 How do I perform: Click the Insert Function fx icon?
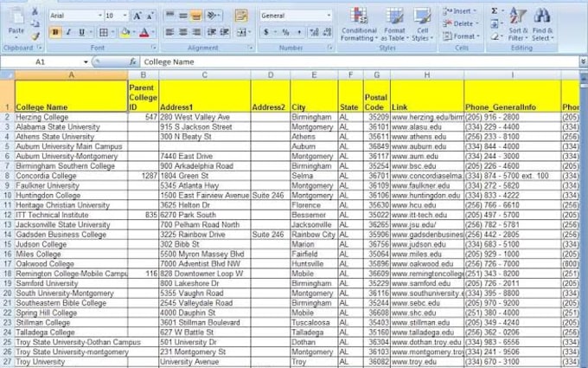(132, 62)
